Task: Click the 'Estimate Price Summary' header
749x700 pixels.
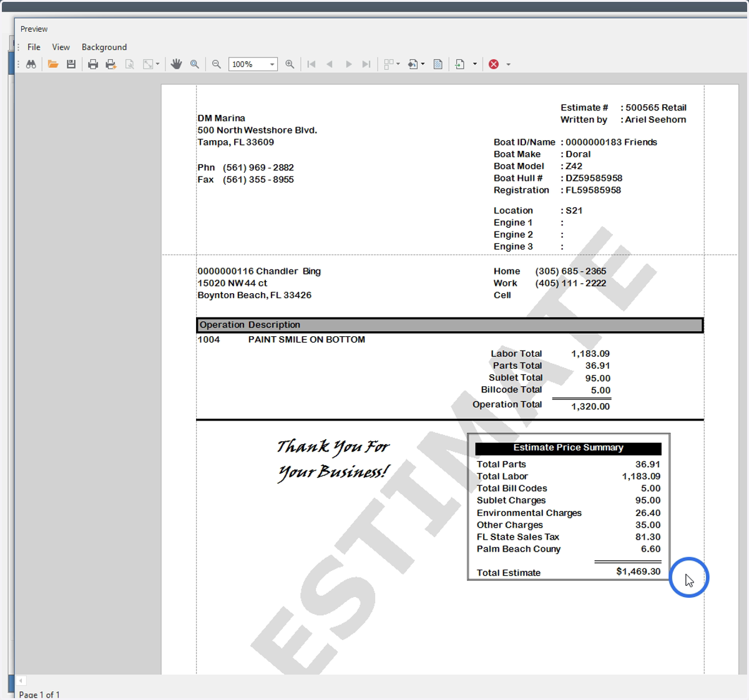Action: click(568, 448)
